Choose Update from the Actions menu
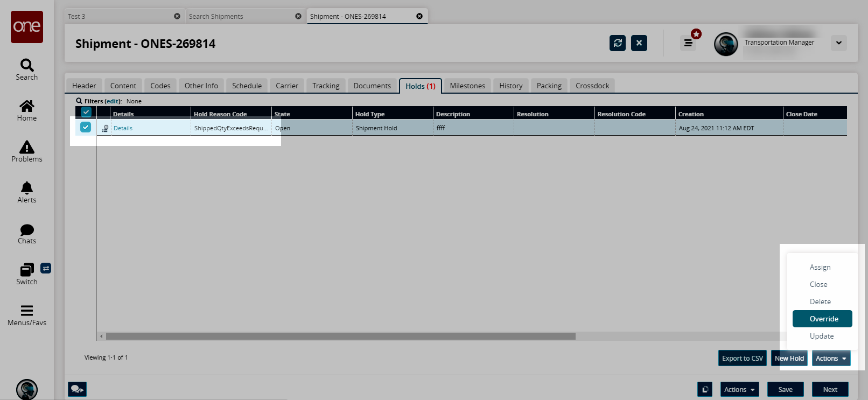Viewport: 868px width, 400px height. tap(822, 336)
